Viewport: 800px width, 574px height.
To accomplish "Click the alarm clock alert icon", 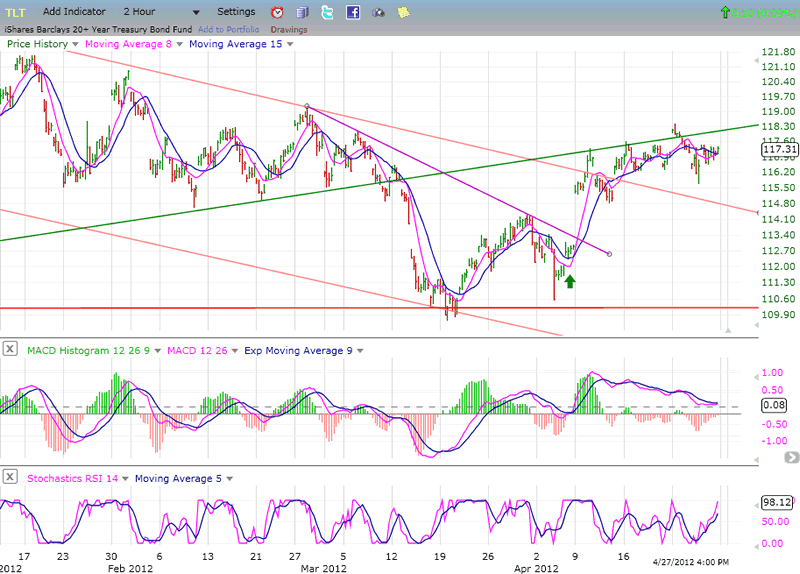I will coord(277,12).
